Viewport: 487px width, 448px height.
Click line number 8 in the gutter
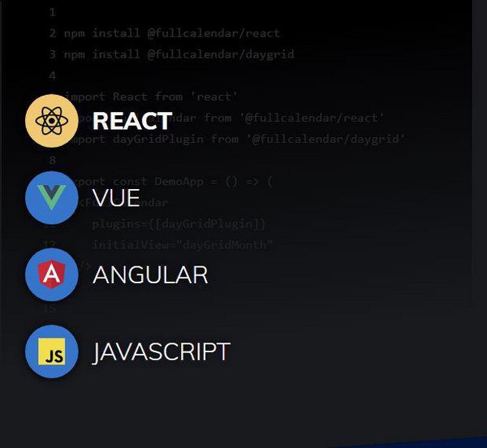tap(52, 160)
